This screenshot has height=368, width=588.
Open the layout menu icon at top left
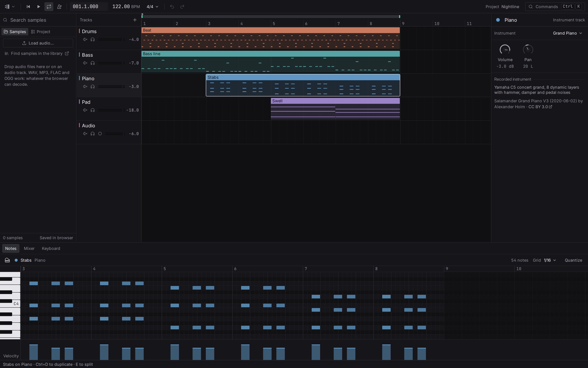[x=10, y=7]
